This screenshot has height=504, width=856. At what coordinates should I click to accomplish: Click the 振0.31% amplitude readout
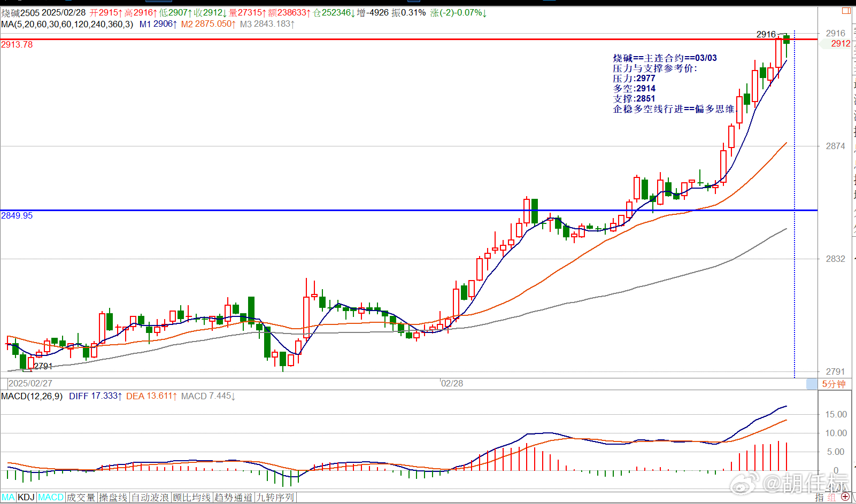408,12
